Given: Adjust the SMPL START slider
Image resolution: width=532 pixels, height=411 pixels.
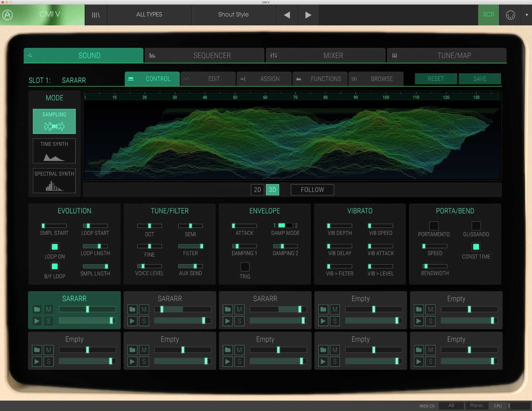Looking at the screenshot, I should [x=54, y=226].
